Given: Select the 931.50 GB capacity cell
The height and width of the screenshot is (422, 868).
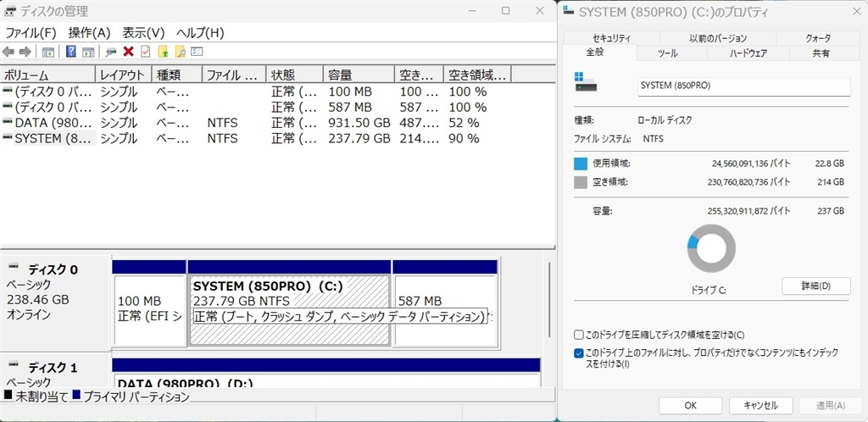Looking at the screenshot, I should coord(359,123).
